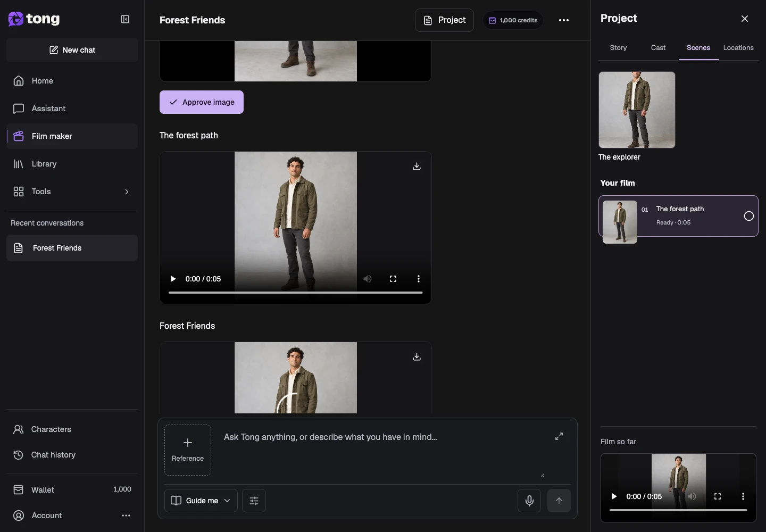The image size is (766, 532).
Task: Seek on Film so far progress bar
Action: (678, 510)
